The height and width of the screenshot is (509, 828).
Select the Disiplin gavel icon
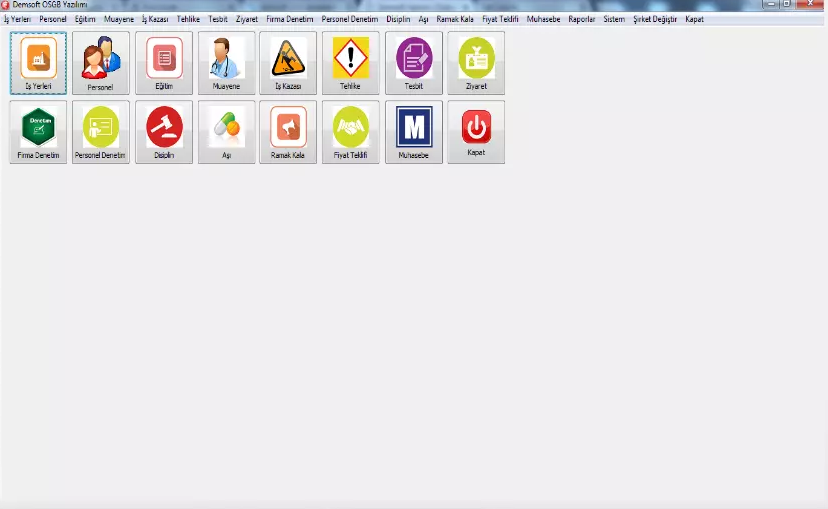tap(164, 131)
